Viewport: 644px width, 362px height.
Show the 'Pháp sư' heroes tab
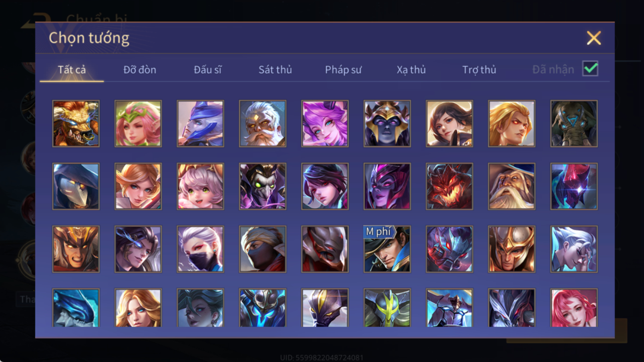tap(343, 69)
